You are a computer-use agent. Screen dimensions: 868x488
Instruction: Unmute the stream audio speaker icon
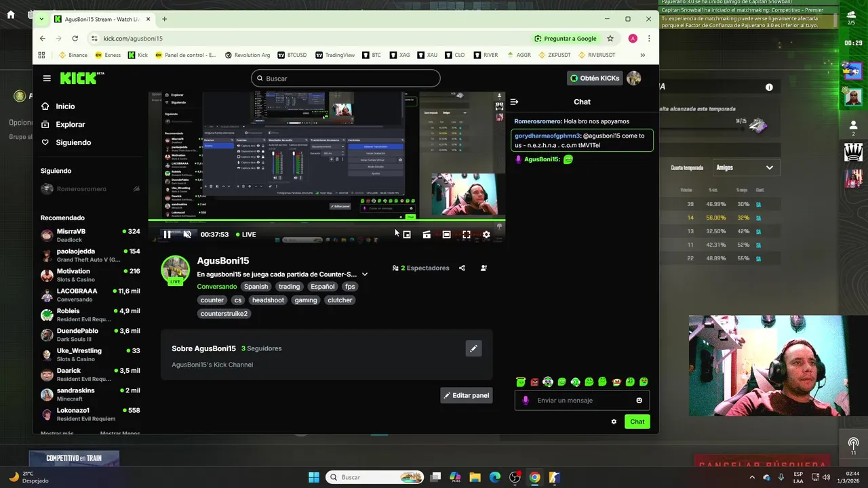(187, 235)
